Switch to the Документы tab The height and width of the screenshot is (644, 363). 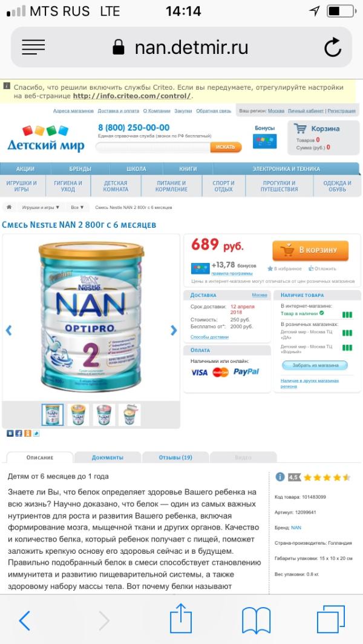tap(108, 457)
